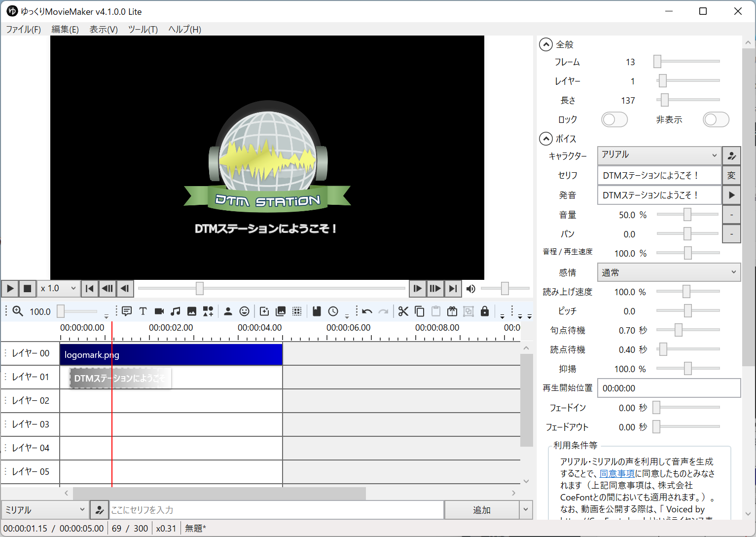
Task: Open the dropdown arrow beside 追加 button
Action: tap(526, 510)
